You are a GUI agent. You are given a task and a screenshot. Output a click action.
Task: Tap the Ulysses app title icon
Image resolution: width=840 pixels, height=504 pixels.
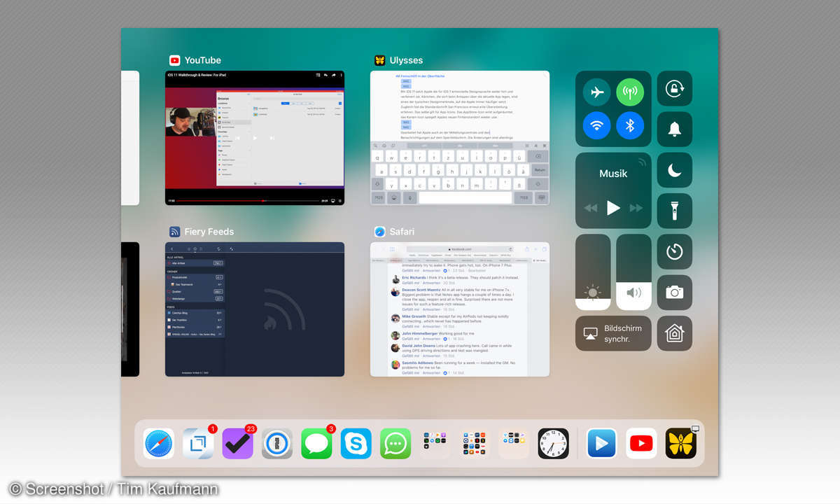pos(380,60)
